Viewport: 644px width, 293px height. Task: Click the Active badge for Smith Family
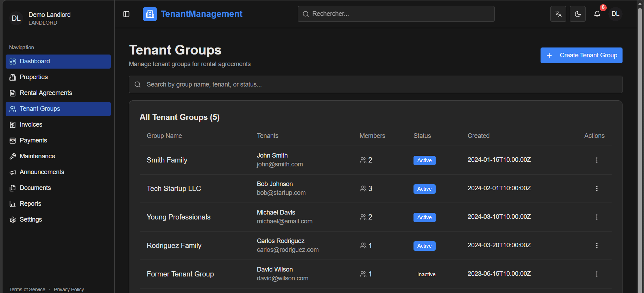click(x=424, y=160)
